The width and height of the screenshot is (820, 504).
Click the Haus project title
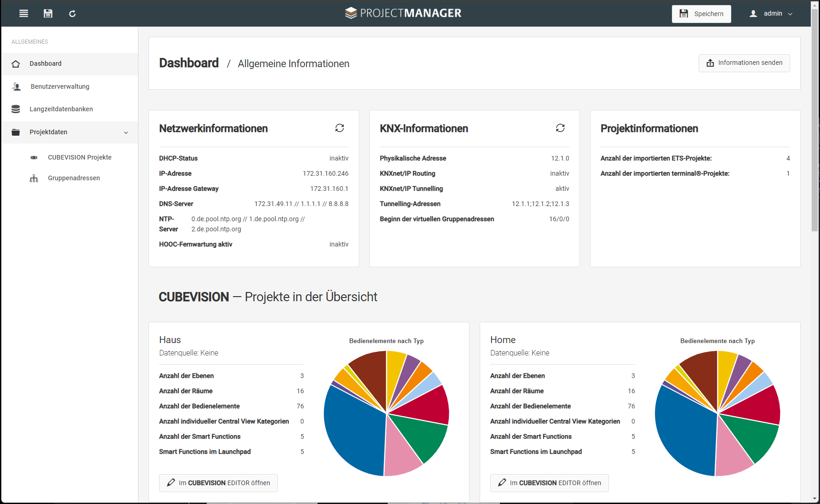[x=170, y=340]
